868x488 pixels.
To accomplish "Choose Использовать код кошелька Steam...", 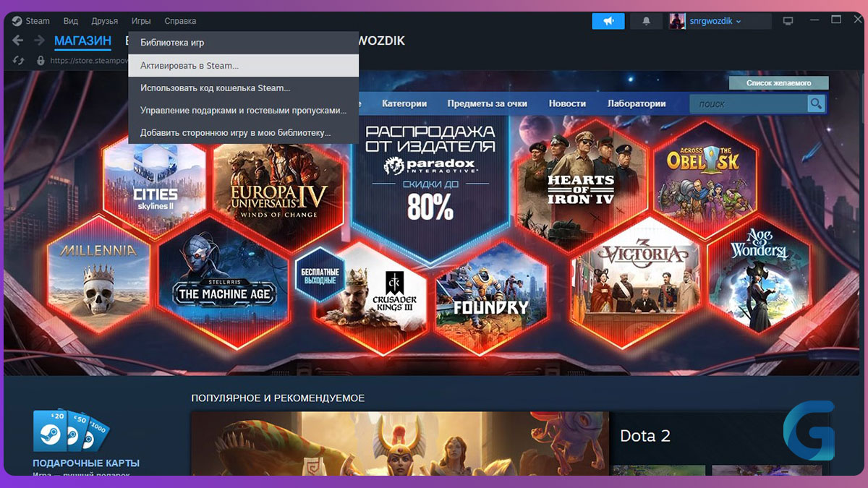I will click(244, 88).
